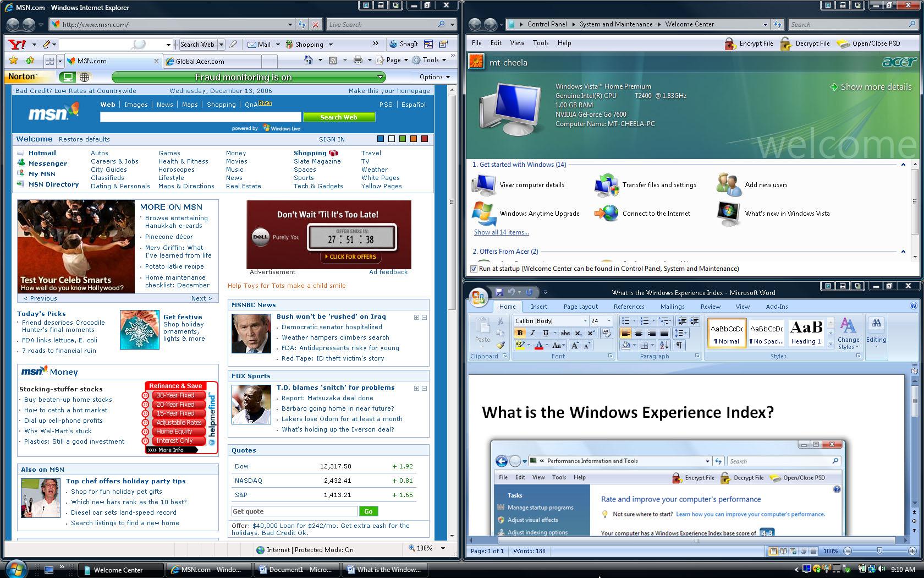Open the Calibri font name dropdown
924x578 pixels.
point(585,320)
